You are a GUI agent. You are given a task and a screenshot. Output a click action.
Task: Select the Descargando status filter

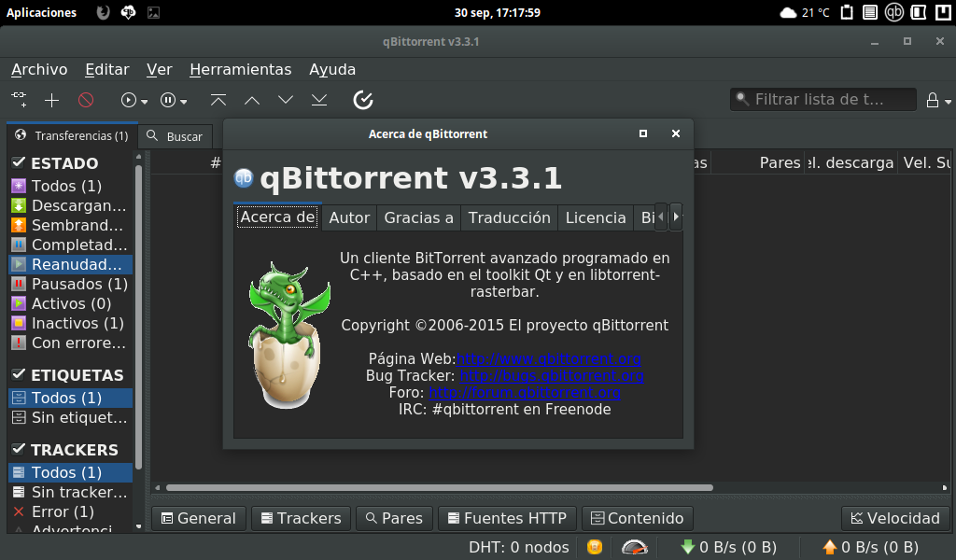point(69,205)
